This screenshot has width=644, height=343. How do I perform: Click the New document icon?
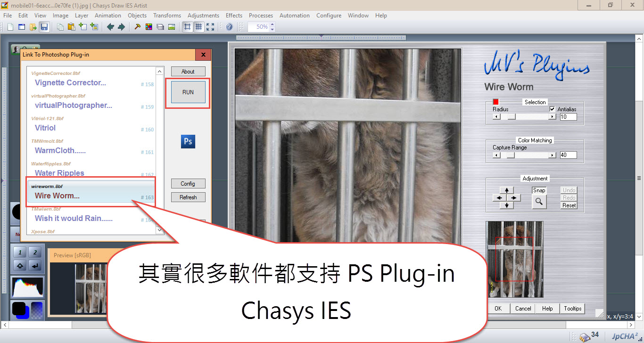coord(10,27)
